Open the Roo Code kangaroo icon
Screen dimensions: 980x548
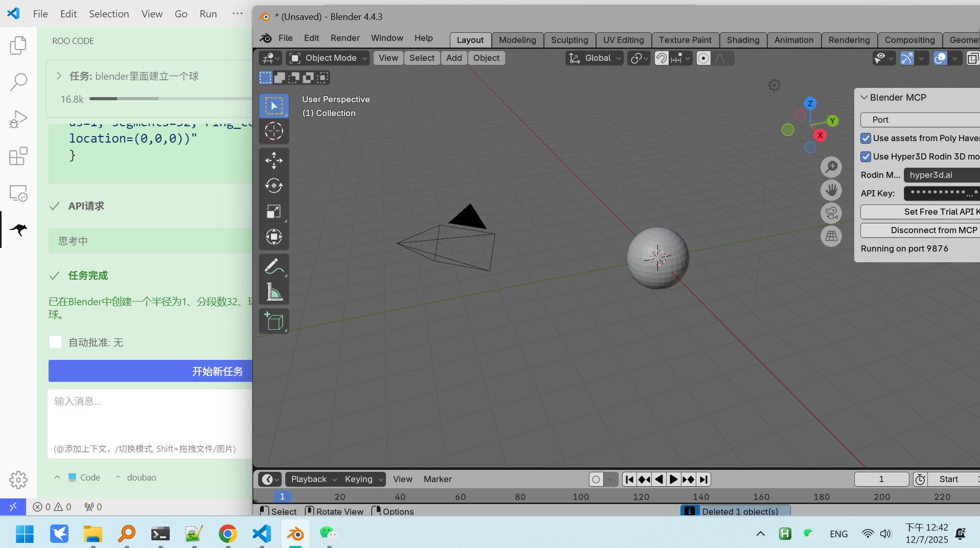pyautogui.click(x=18, y=230)
